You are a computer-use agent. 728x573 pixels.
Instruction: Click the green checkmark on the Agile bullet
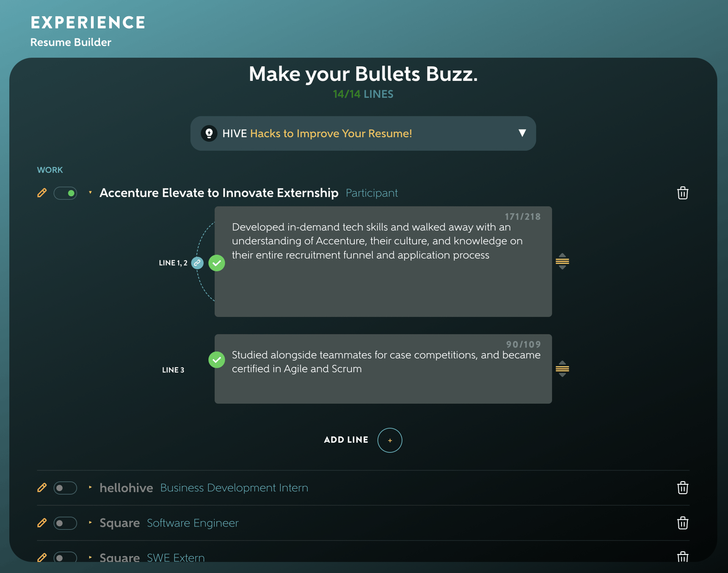(x=217, y=360)
